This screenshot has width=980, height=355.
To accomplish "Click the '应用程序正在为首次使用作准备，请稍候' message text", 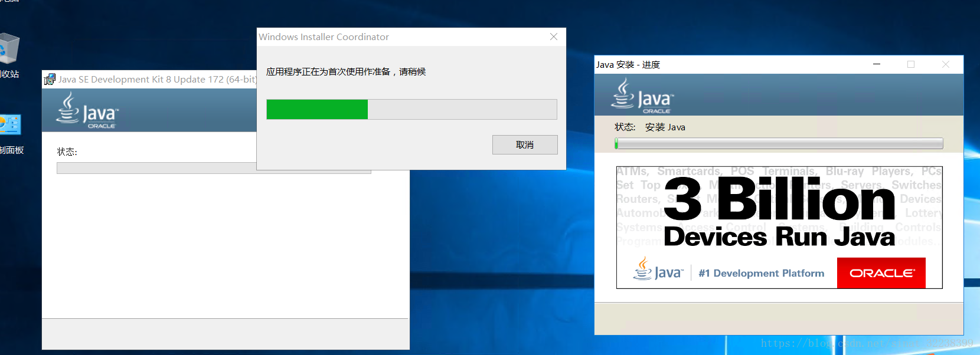I will [x=346, y=71].
